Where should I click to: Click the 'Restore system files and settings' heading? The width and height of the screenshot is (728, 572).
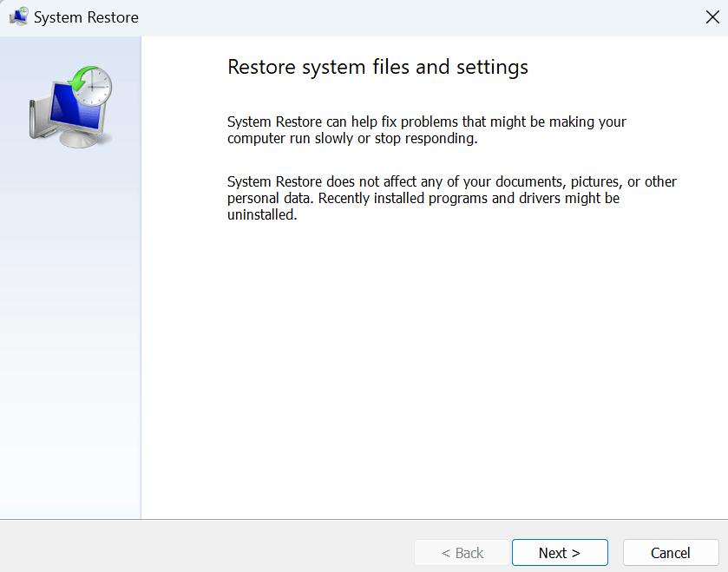[x=377, y=67]
